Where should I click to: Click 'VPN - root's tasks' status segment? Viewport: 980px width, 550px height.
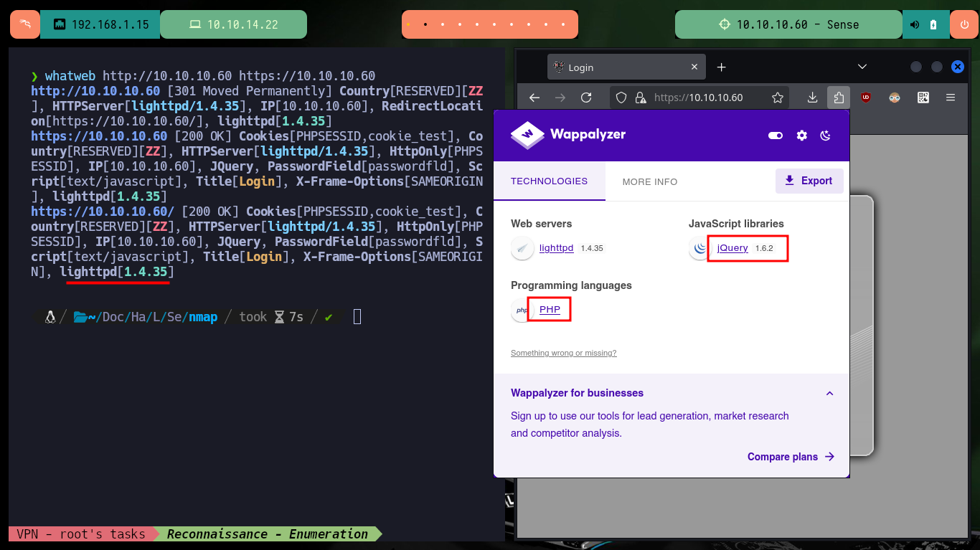[81, 534]
